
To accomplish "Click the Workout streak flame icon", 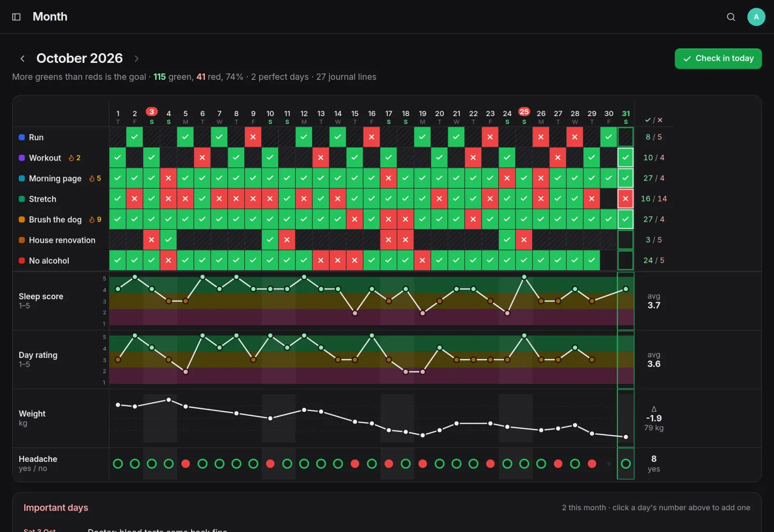I will (71, 158).
